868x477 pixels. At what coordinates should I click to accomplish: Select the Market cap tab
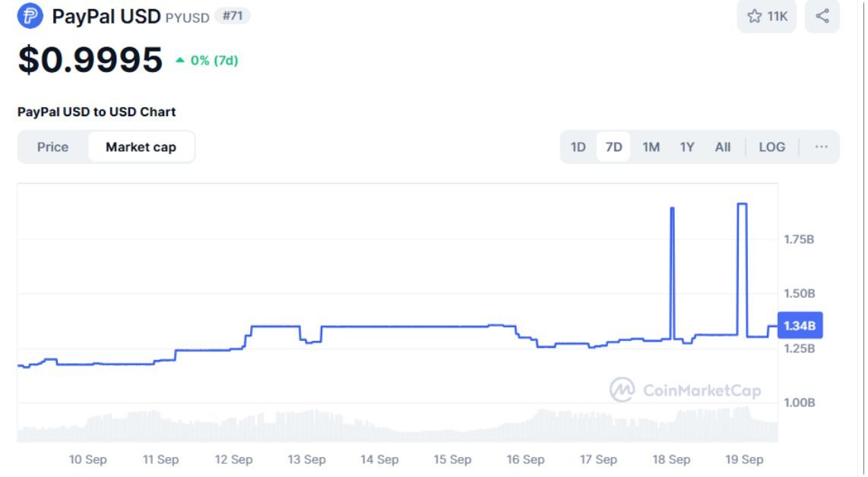(141, 147)
